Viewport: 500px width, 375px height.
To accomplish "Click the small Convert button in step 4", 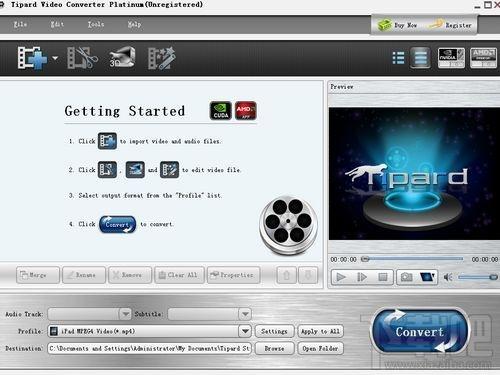I will click(117, 224).
